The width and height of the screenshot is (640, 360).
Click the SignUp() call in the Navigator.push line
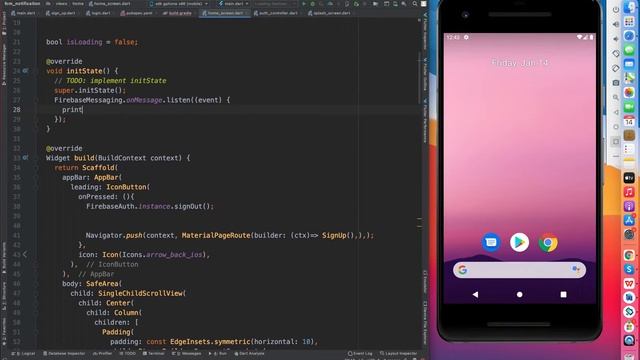340,236
